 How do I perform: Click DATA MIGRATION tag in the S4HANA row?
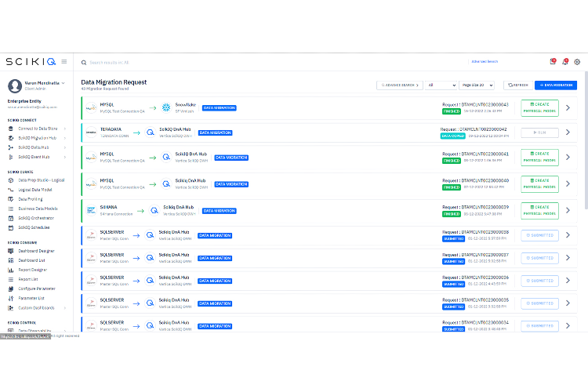(x=219, y=211)
